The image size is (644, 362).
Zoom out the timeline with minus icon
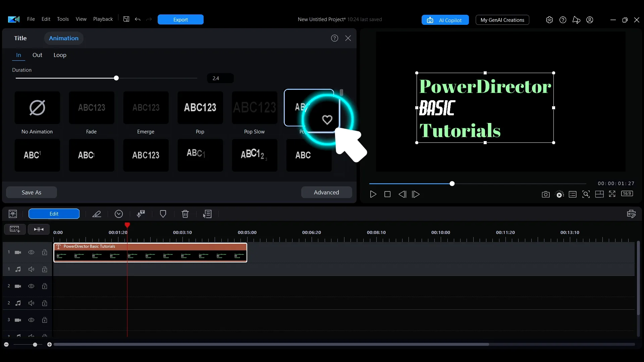pyautogui.click(x=6, y=345)
